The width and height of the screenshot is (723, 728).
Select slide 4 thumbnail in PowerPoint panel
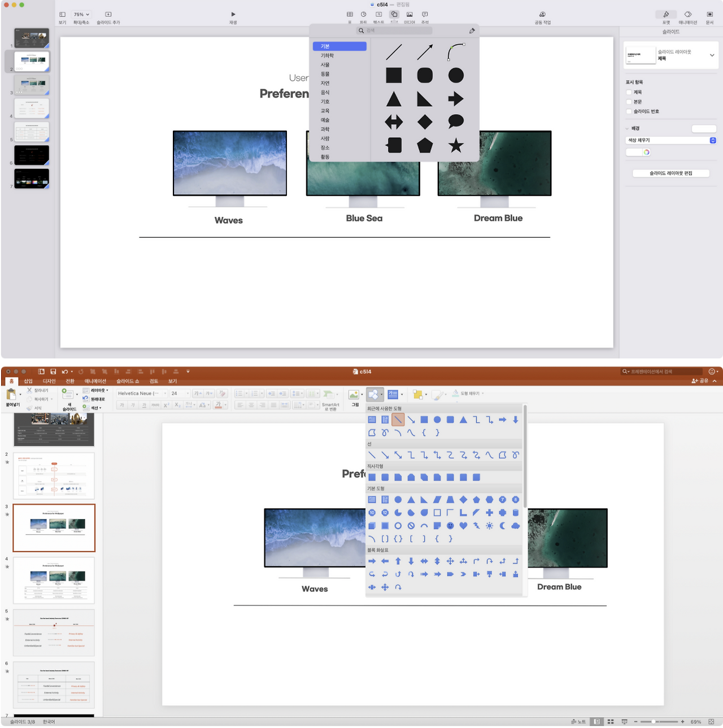54,580
